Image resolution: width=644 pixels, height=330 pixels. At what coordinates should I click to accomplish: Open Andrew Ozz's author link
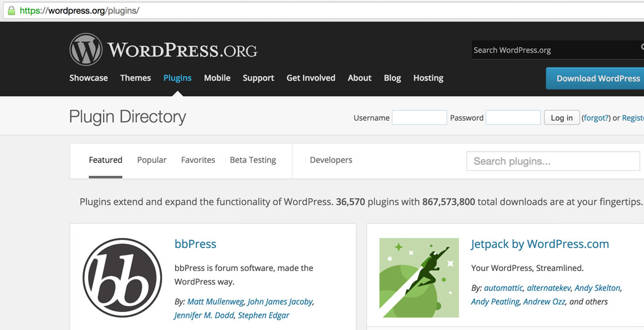pos(544,301)
